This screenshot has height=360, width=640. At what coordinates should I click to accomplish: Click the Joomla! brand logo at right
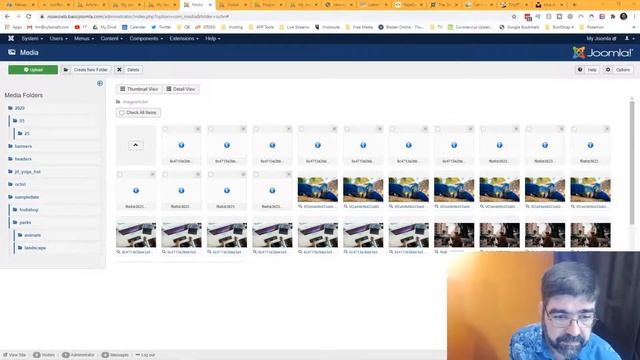tap(602, 53)
